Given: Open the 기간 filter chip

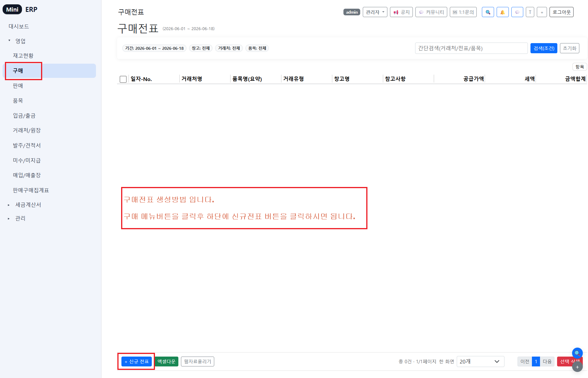Looking at the screenshot, I should (154, 48).
